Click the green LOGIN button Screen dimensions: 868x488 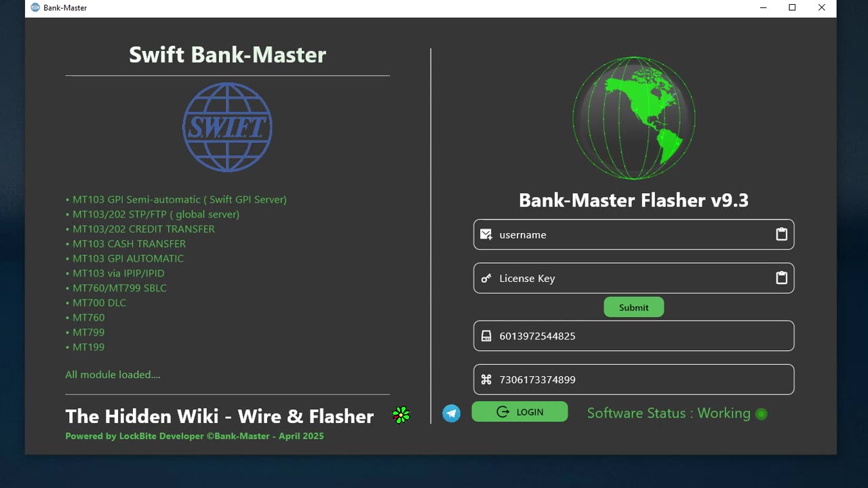click(519, 411)
